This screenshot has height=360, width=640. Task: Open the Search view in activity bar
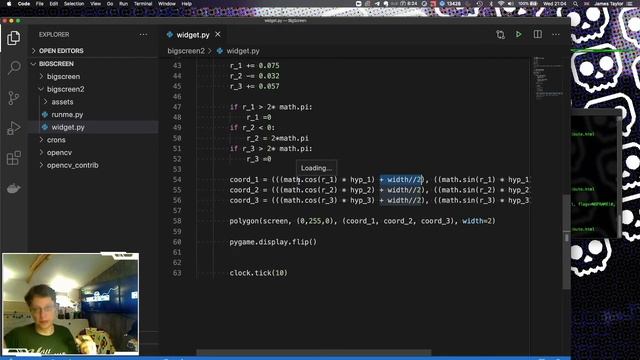pyautogui.click(x=14, y=68)
